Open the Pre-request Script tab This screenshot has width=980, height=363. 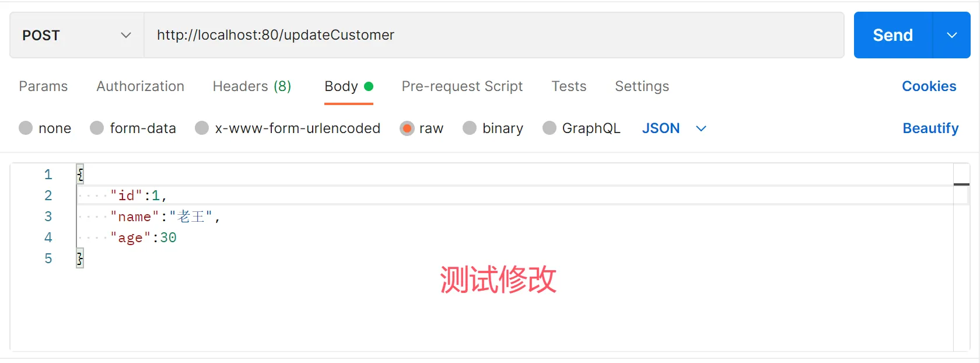click(x=462, y=86)
